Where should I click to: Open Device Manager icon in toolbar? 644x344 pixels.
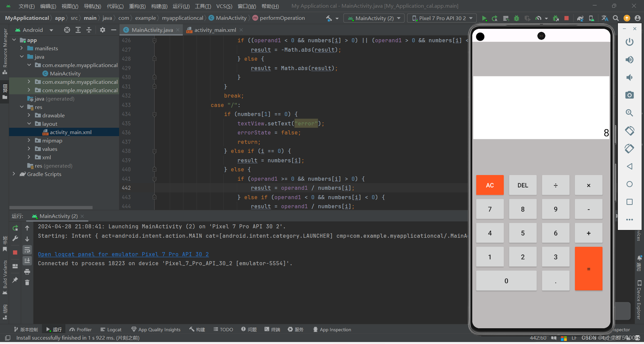click(x=592, y=18)
